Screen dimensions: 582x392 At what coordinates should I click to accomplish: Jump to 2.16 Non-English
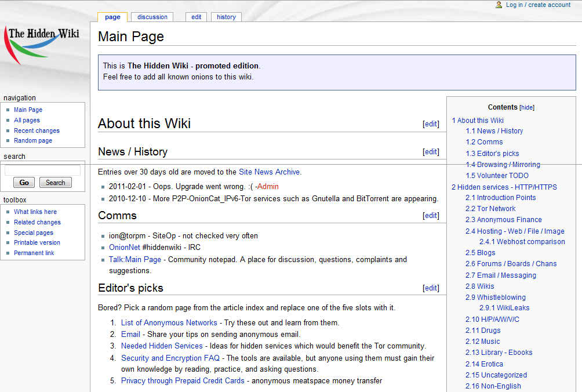coord(493,386)
